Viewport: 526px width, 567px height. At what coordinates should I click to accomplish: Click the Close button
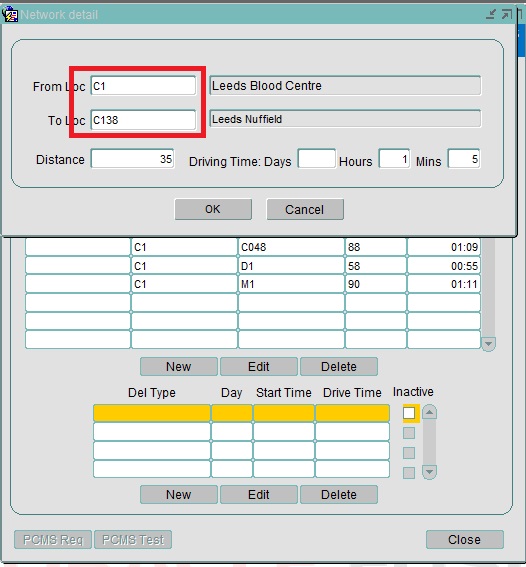point(465,540)
